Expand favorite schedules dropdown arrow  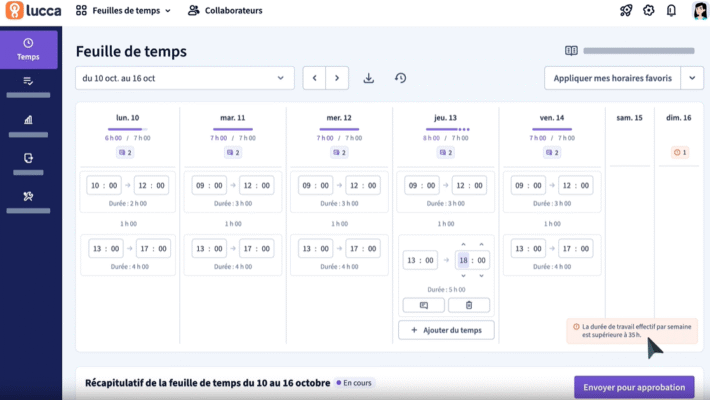[692, 78]
